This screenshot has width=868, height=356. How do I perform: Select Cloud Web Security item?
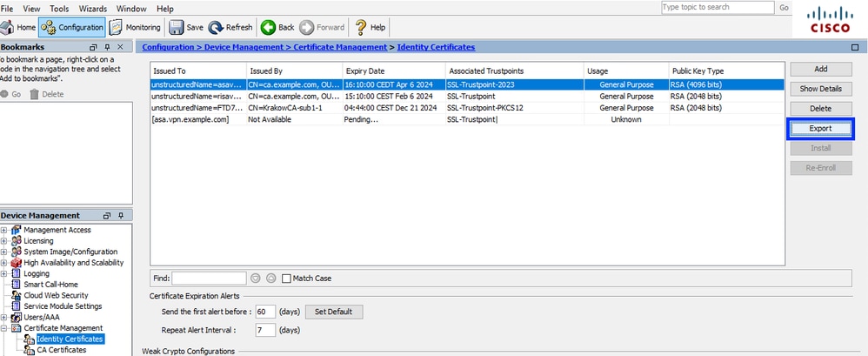[56, 295]
